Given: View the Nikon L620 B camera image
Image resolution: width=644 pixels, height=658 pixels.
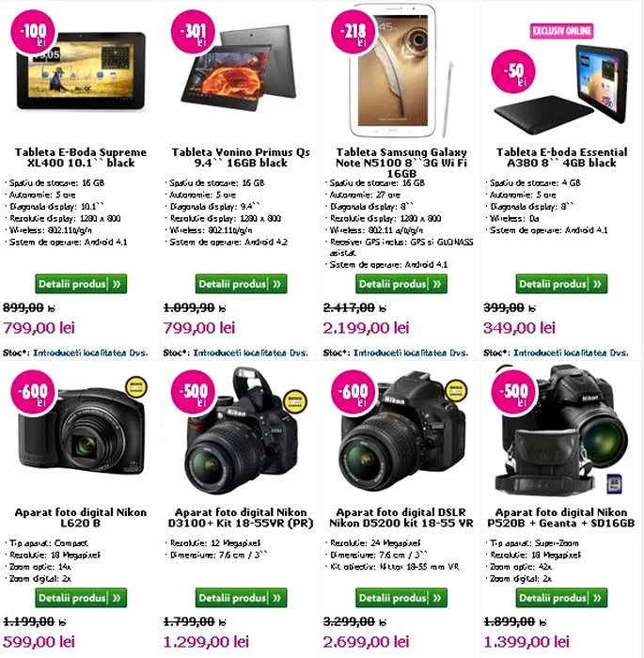Looking at the screenshot, I should pyautogui.click(x=81, y=432).
